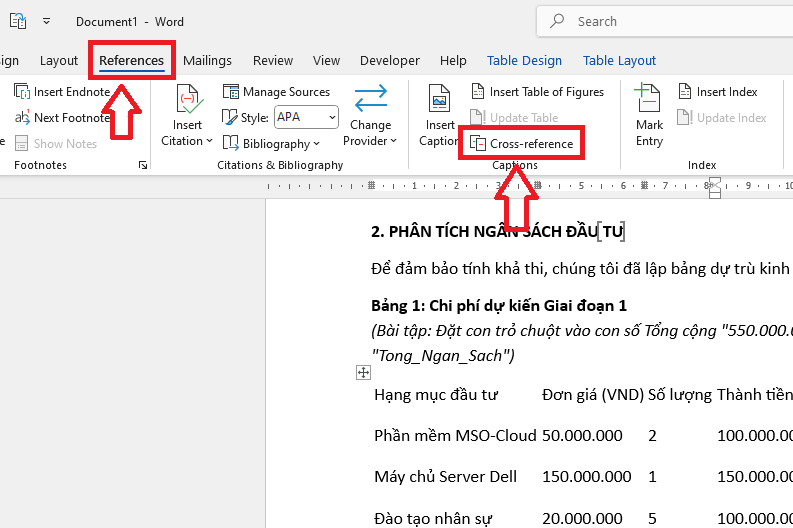Click the 'Phần mềm MSO-Cloud' cell
Screen dimensions: 793x528
[455, 435]
